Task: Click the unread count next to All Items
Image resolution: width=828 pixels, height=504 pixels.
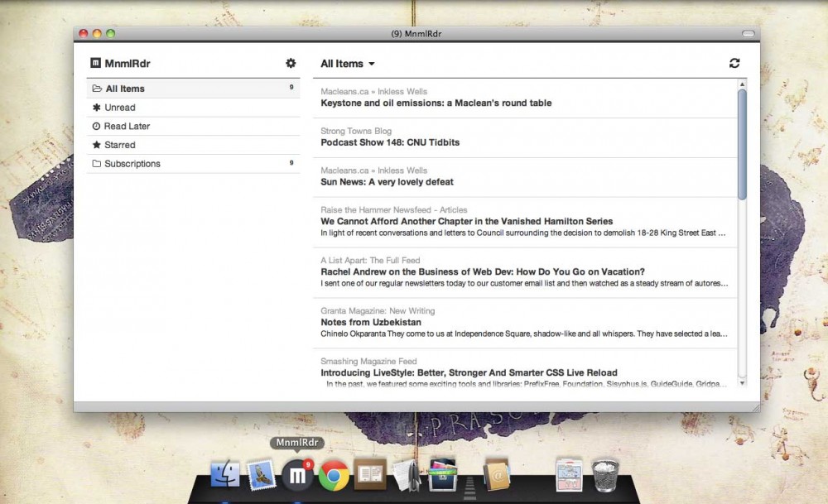Action: (291, 87)
